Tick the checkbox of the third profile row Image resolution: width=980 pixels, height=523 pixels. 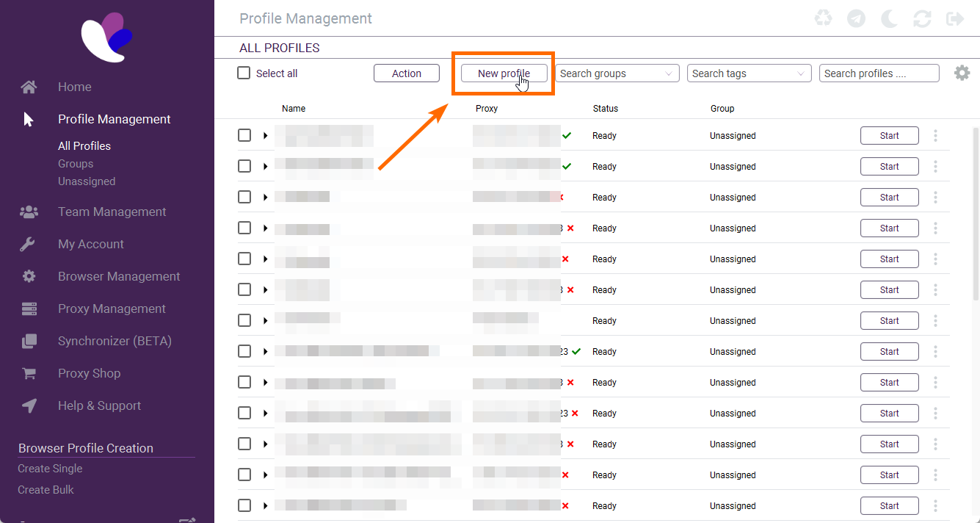click(244, 198)
